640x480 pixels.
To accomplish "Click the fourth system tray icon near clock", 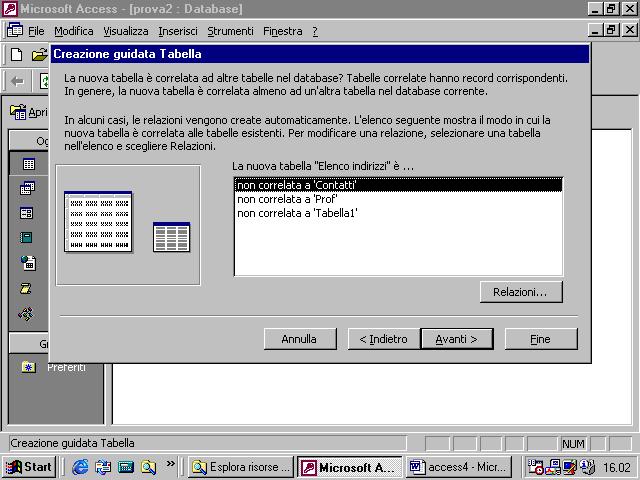I will point(587,467).
